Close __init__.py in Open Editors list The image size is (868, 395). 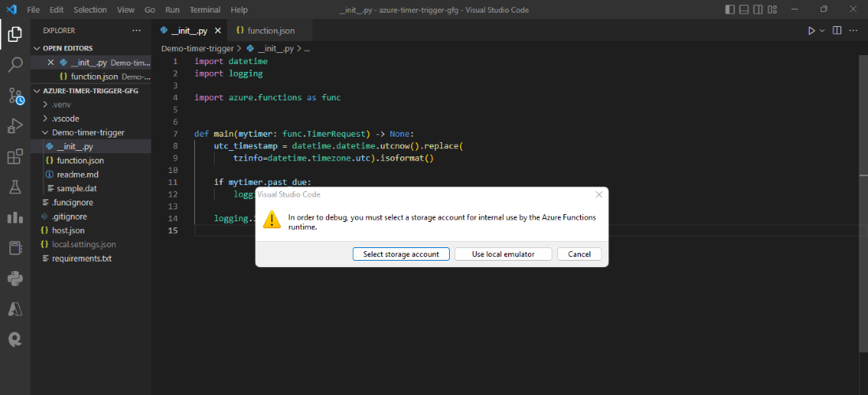pos(51,62)
